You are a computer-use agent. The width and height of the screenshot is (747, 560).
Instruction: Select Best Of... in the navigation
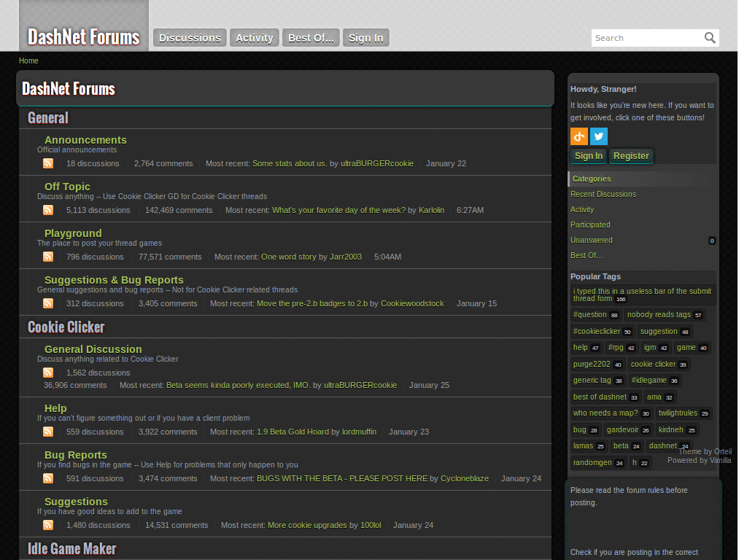pos(310,37)
